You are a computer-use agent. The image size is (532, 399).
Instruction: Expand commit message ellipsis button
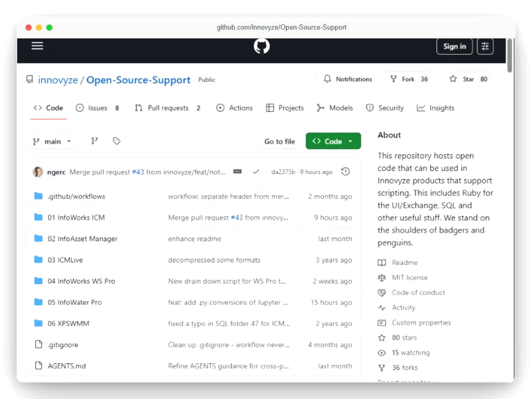[237, 171]
